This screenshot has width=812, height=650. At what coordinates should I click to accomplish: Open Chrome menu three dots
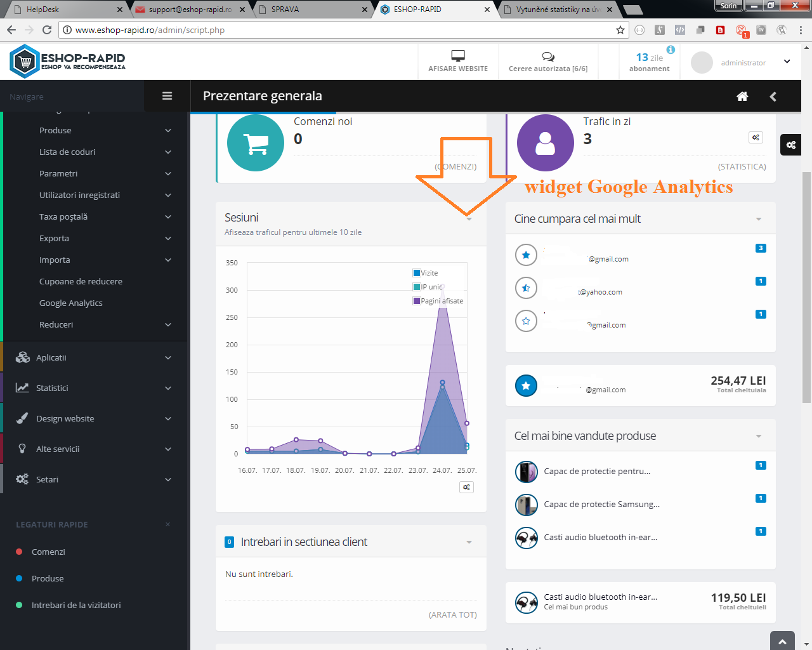[801, 30]
